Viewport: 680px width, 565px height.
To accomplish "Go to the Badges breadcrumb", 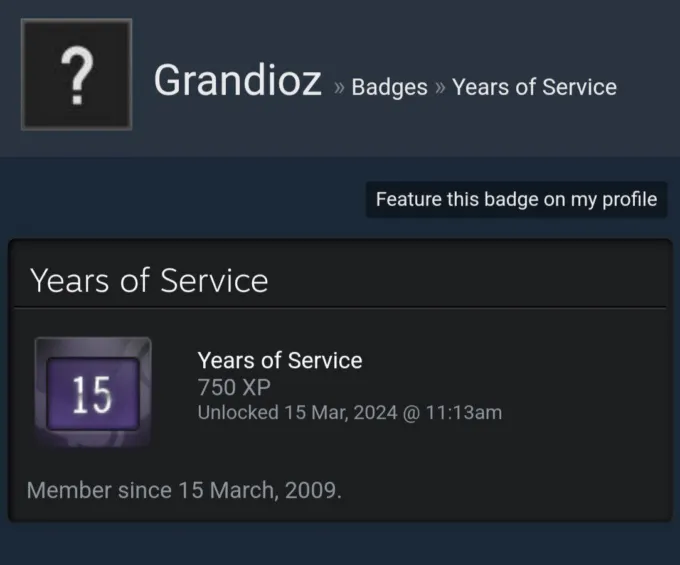I will coord(390,87).
